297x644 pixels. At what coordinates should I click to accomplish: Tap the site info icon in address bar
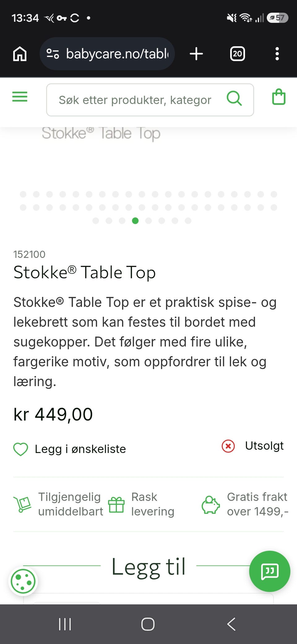tap(53, 54)
